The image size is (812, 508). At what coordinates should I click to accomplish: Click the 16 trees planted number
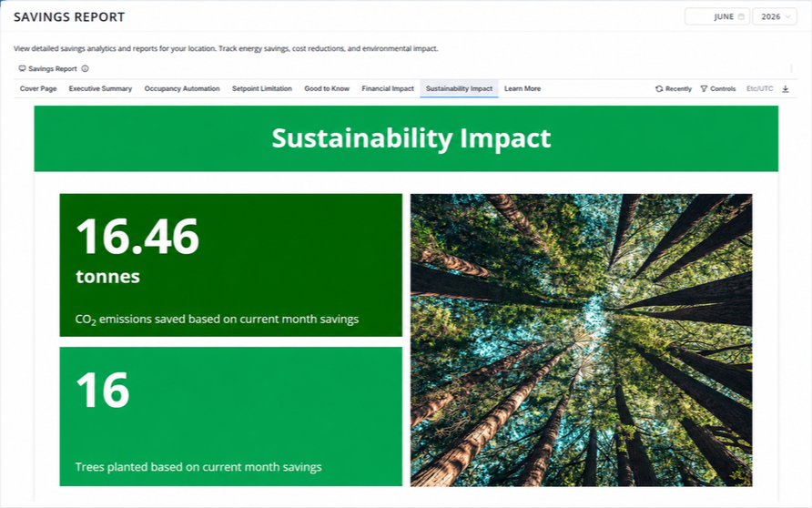tap(103, 390)
